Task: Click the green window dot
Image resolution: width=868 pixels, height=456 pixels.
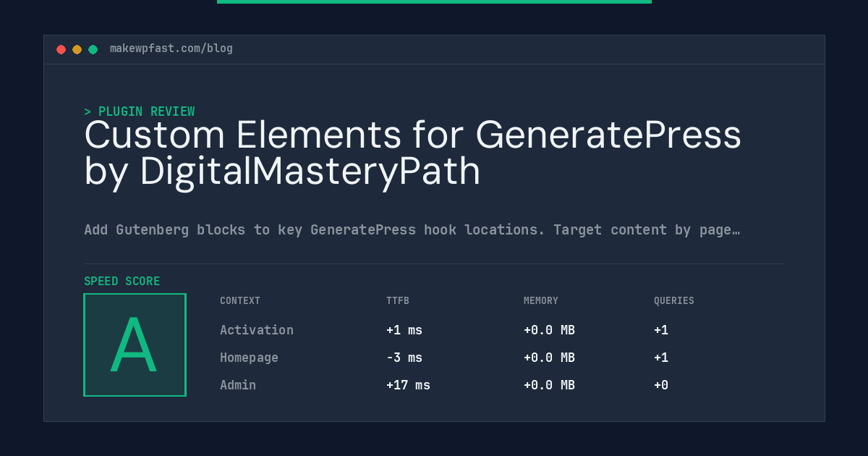Action: click(x=93, y=49)
